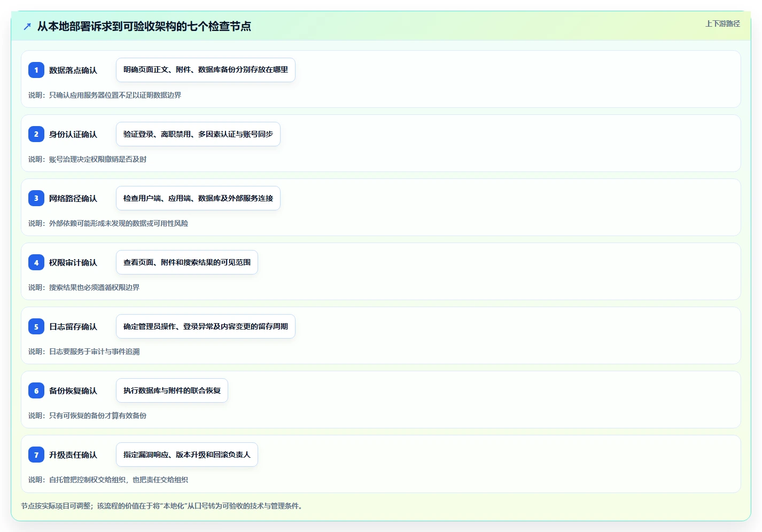Click the chip 明确页面正文、附件、数据库备份分别存放在哪里
The height and width of the screenshot is (532, 762).
pyautogui.click(x=206, y=70)
